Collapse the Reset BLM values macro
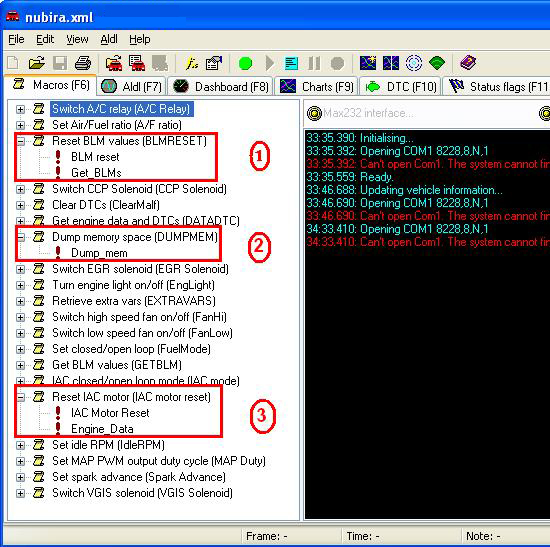The height and width of the screenshot is (547, 550). (x=21, y=141)
